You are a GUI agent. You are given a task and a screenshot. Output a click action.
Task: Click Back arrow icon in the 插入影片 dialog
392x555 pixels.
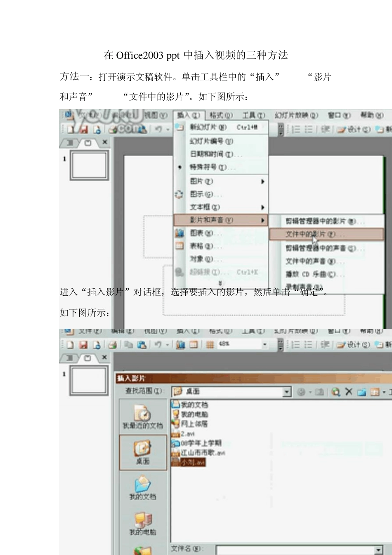click(x=300, y=392)
